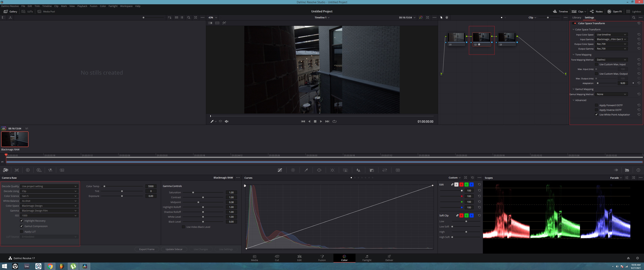The height and width of the screenshot is (270, 644).
Task: Enable Apply Inverse OOTF
Action: pyautogui.click(x=596, y=110)
